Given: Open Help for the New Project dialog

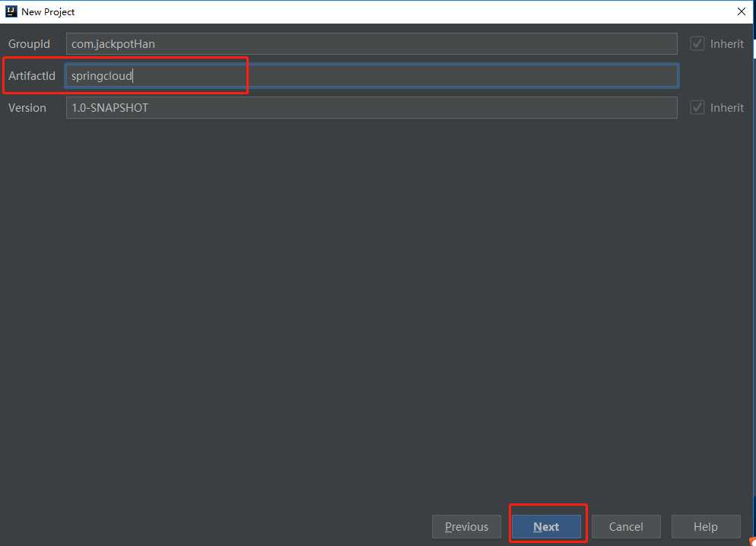Looking at the screenshot, I should (x=706, y=527).
